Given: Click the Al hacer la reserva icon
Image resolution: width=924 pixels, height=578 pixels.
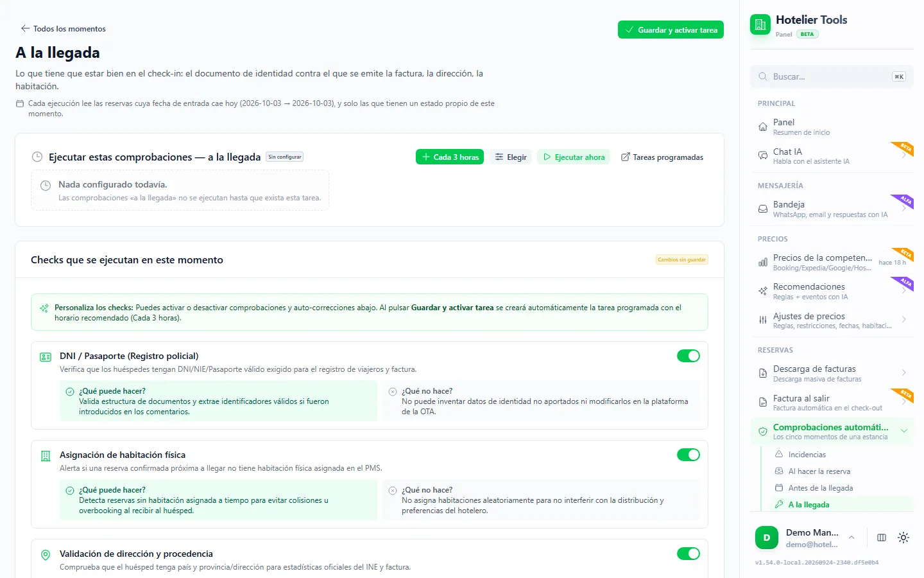Looking at the screenshot, I should (779, 471).
